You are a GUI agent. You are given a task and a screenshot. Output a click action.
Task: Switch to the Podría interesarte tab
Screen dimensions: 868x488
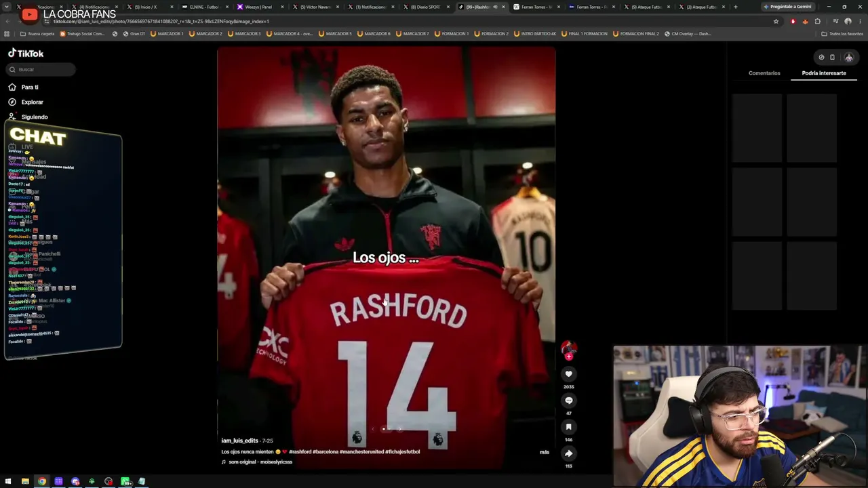[x=824, y=73]
